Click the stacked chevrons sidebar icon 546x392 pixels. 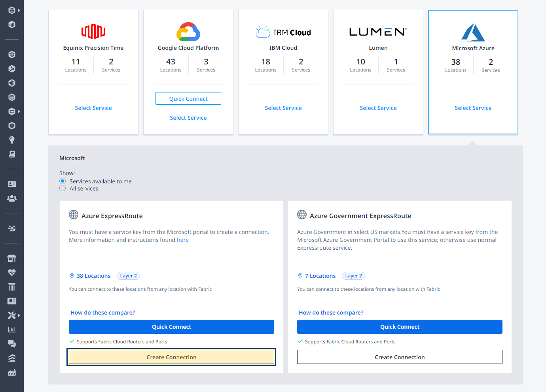12,358
